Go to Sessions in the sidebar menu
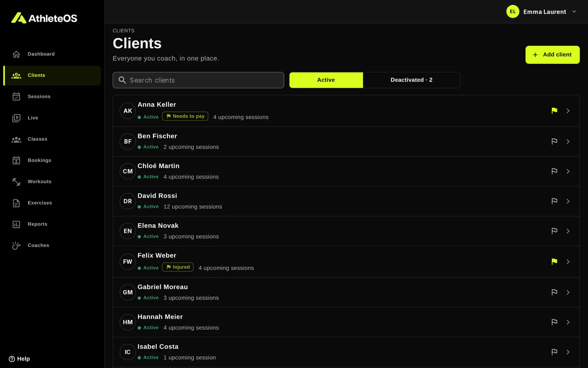The image size is (588, 368). [x=52, y=97]
